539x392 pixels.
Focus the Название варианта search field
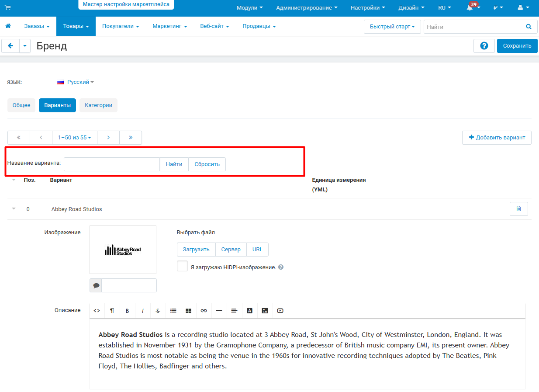(x=112, y=164)
